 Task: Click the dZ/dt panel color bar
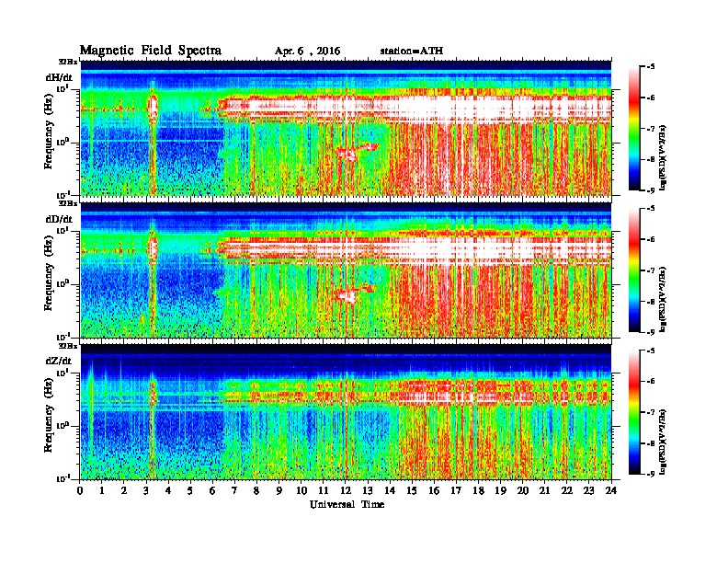pyautogui.click(x=634, y=412)
